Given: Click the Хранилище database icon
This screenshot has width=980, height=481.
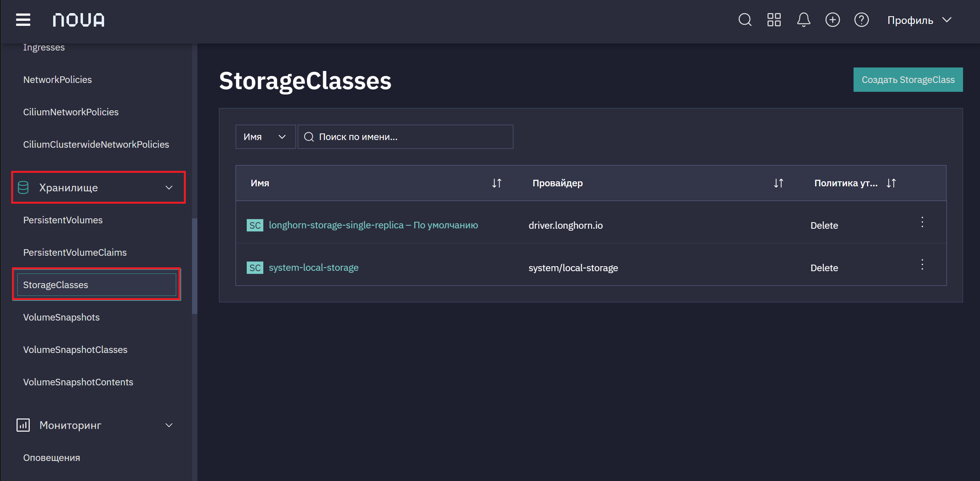Looking at the screenshot, I should pyautogui.click(x=23, y=187).
